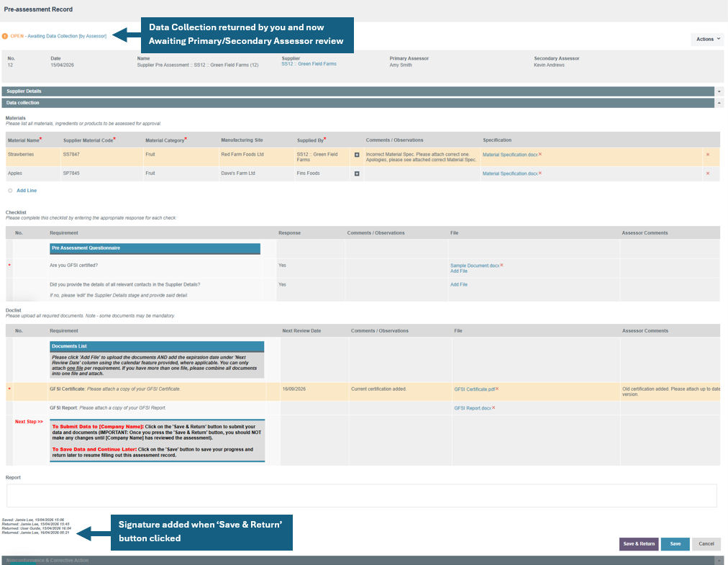728x565 pixels.
Task: Click inside the Report text box
Action: coord(361,496)
